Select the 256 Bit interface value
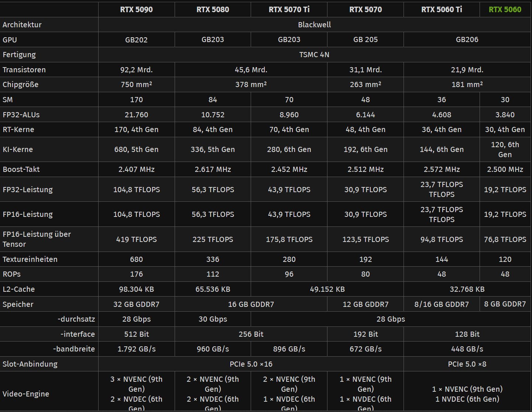This screenshot has width=532, height=412. [x=251, y=334]
